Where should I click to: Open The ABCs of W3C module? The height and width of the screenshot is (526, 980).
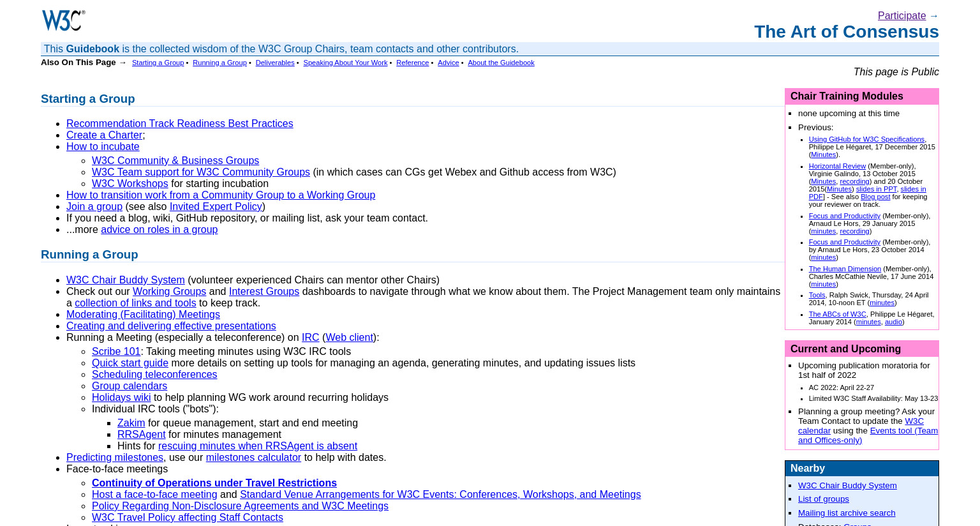838,314
